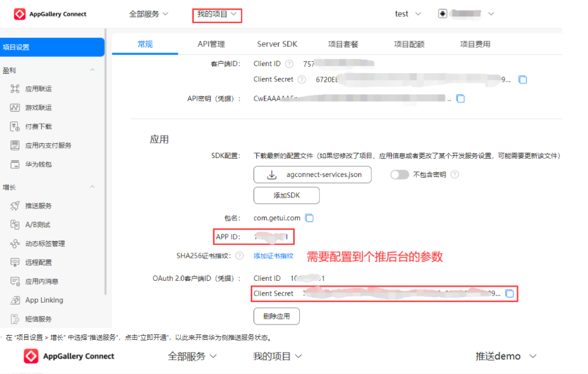
Task: Switch to the 项目配额 tab
Action: pyautogui.click(x=409, y=44)
